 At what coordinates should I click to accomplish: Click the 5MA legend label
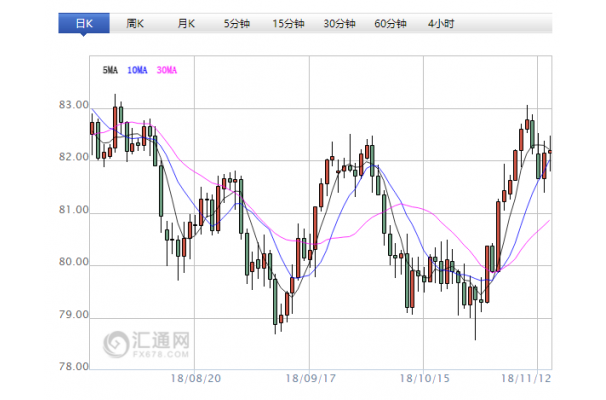click(110, 70)
